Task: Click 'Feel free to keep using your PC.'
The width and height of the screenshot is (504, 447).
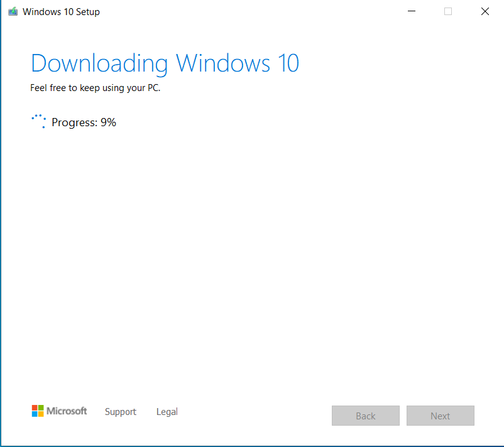Action: [x=95, y=88]
